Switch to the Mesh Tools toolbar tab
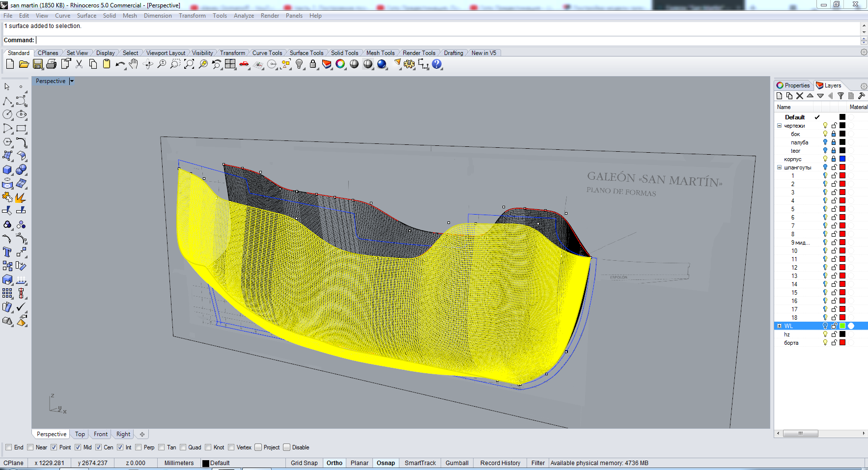868x470 pixels. coord(380,53)
